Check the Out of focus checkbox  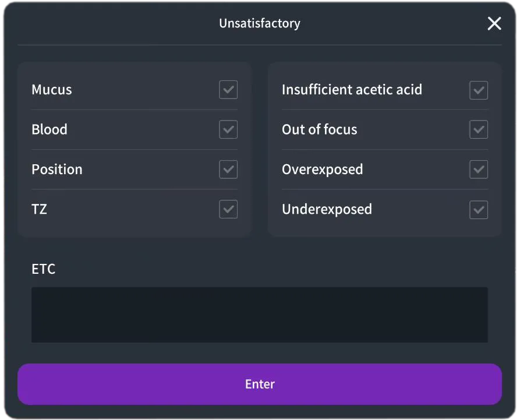pos(478,129)
